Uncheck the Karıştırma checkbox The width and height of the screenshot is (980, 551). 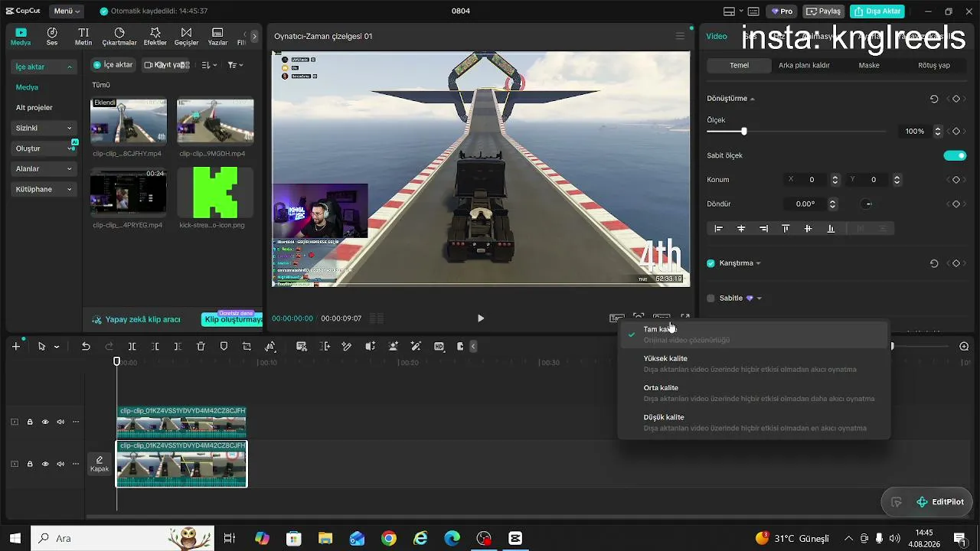coord(710,263)
